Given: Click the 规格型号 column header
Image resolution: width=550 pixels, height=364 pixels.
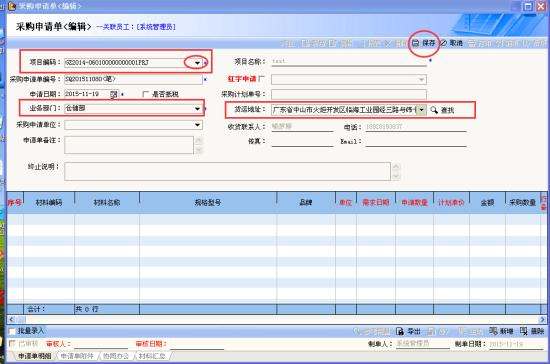Looking at the screenshot, I should (208, 202).
